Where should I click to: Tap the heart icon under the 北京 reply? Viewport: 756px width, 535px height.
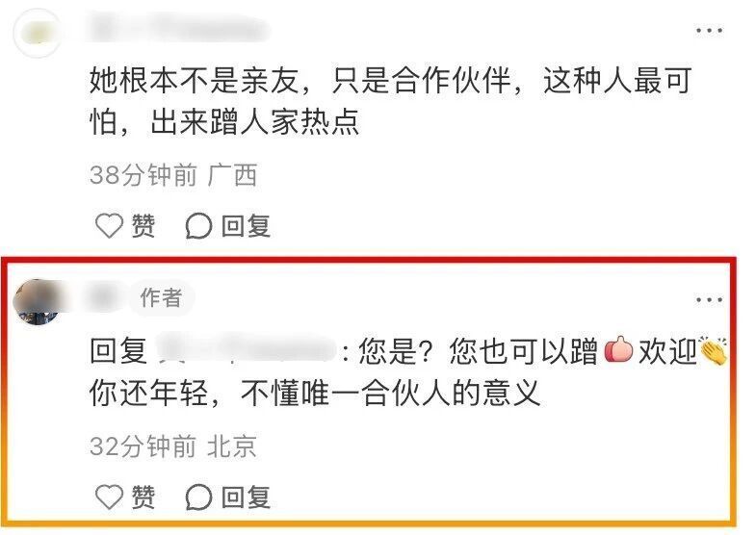point(109,497)
